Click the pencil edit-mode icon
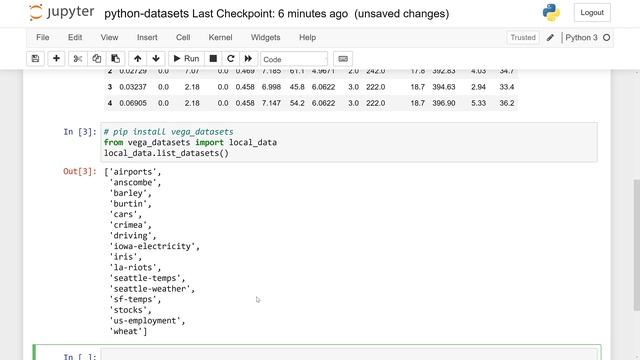This screenshot has width=640, height=360. click(x=550, y=38)
